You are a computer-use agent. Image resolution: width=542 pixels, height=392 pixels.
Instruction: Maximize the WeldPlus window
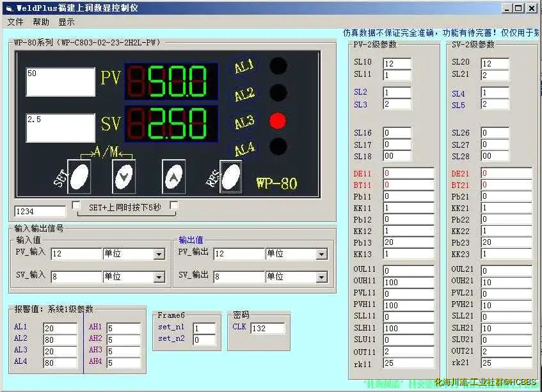(518, 8)
